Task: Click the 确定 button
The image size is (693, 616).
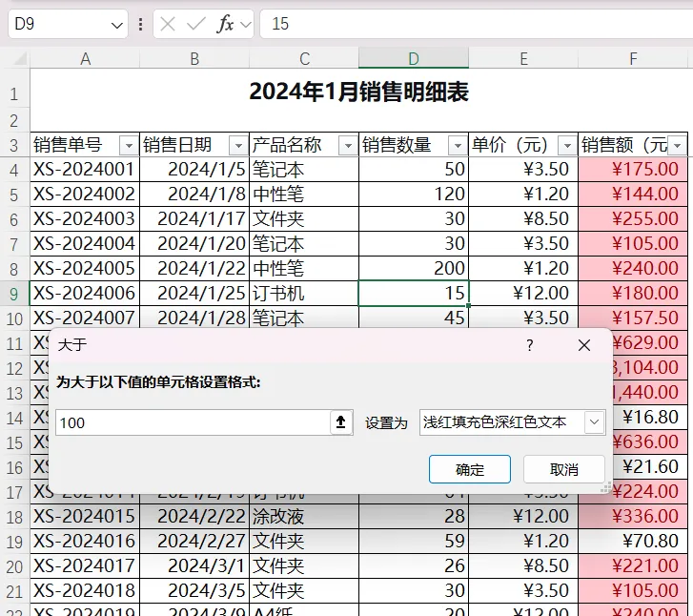Action: (470, 469)
